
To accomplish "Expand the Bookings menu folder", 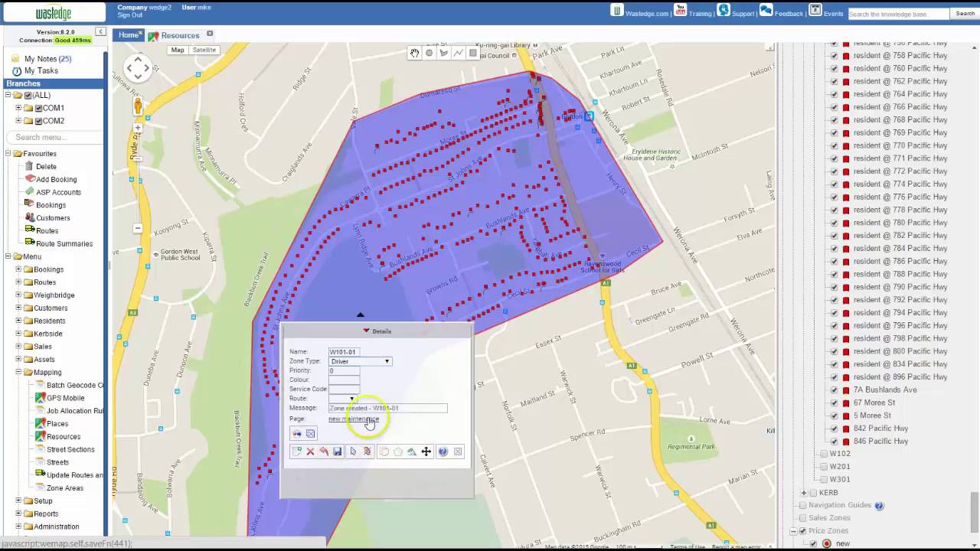I will (x=18, y=269).
